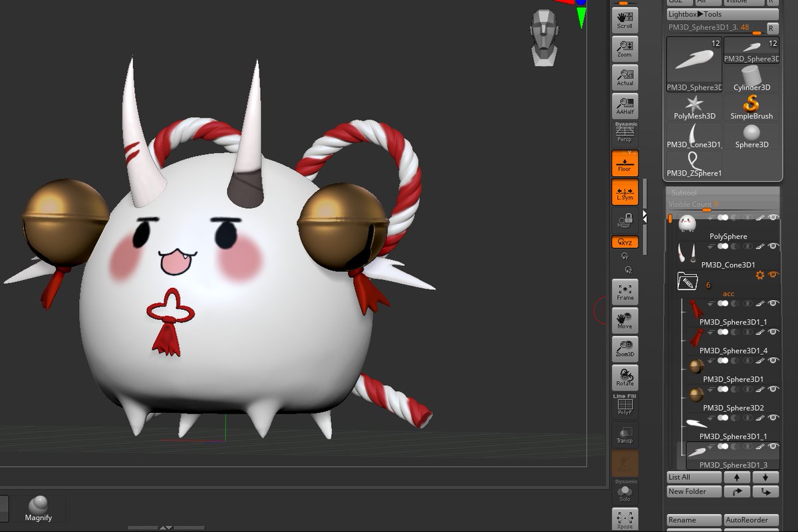Disable L.Sym local symmetry
Image resolution: width=798 pixels, height=532 pixels.
point(625,192)
